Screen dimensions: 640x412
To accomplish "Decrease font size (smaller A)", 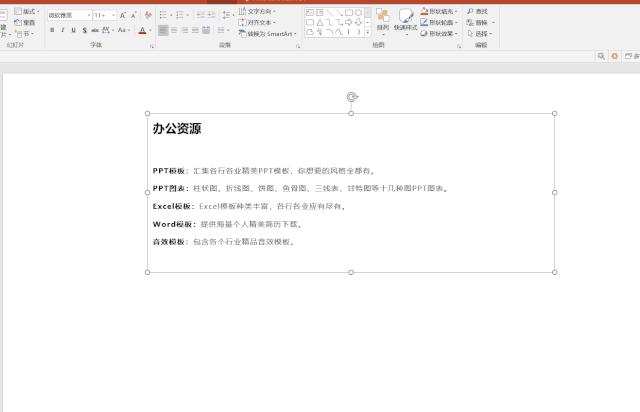I will (133, 16).
